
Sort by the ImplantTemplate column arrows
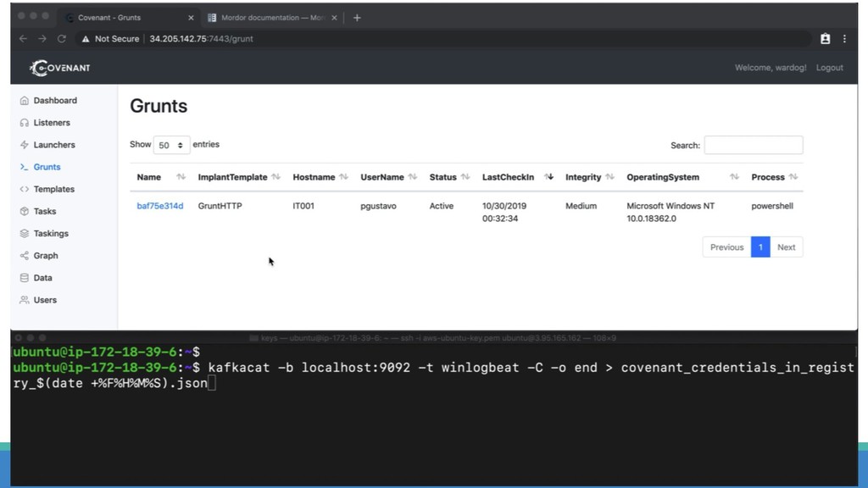[276, 177]
